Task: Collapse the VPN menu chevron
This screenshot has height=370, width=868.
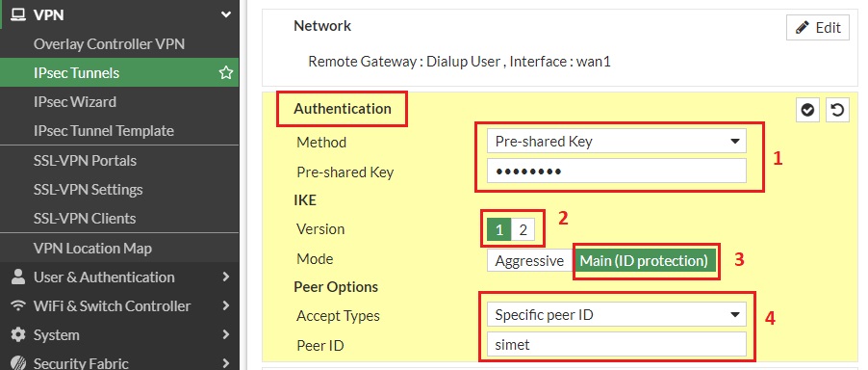Action: tap(226, 15)
